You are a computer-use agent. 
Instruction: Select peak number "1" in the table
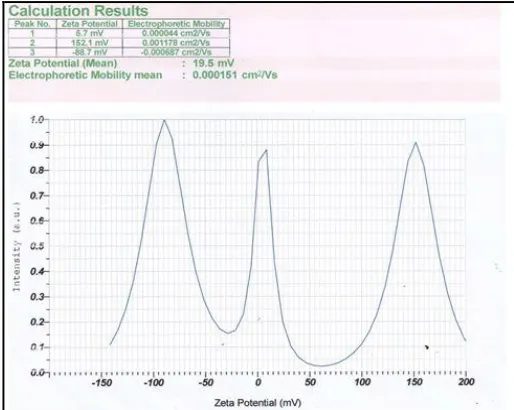click(x=32, y=33)
